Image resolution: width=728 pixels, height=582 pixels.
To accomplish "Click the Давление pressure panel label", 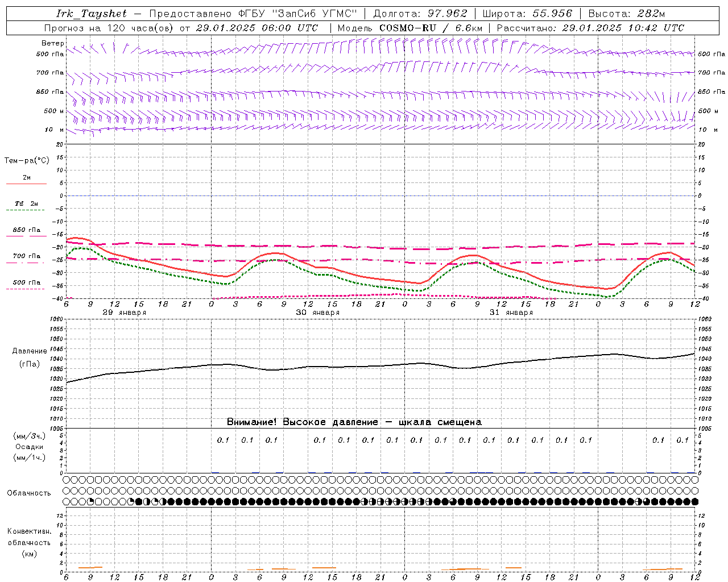I will pos(30,351).
